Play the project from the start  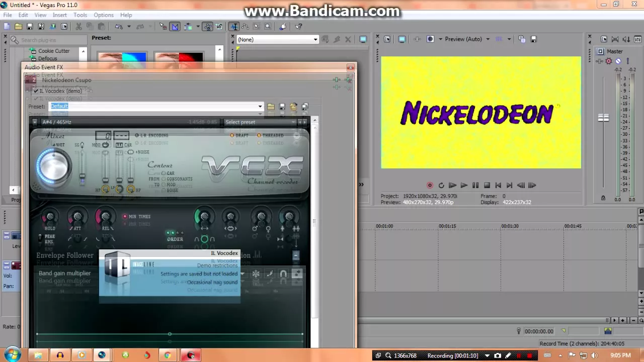(452, 186)
